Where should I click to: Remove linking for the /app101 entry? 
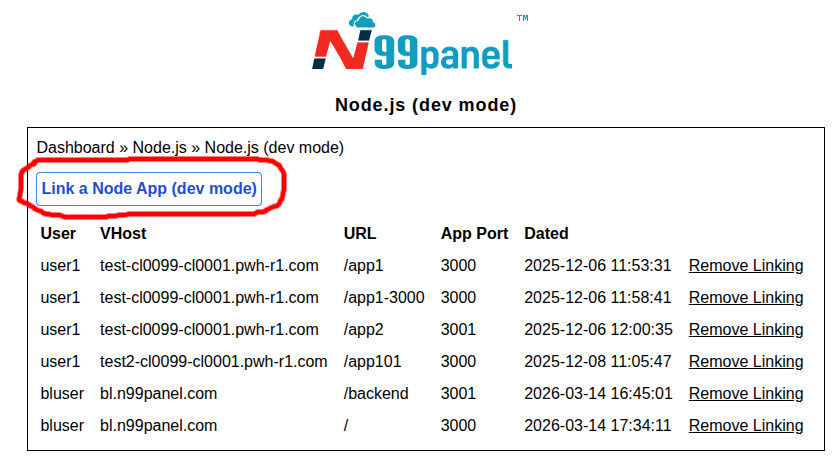pos(745,362)
